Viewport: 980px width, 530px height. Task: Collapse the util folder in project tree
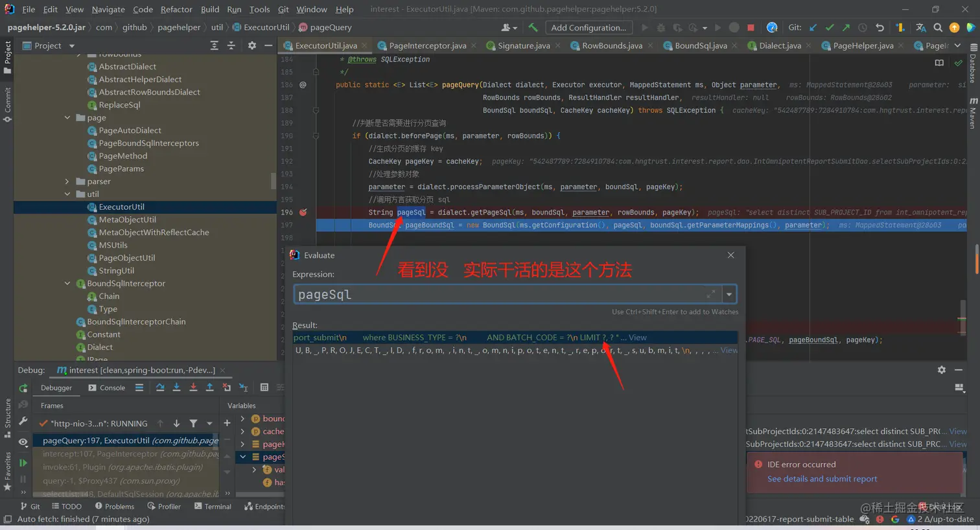[x=67, y=194]
